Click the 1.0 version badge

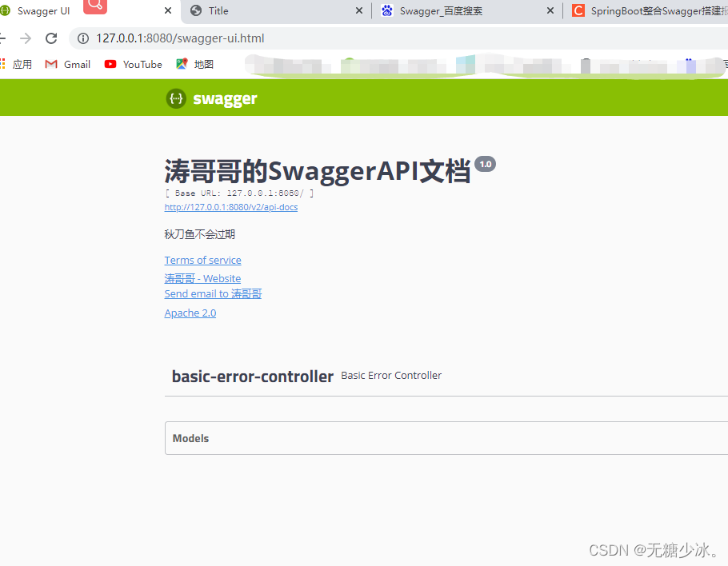[485, 163]
